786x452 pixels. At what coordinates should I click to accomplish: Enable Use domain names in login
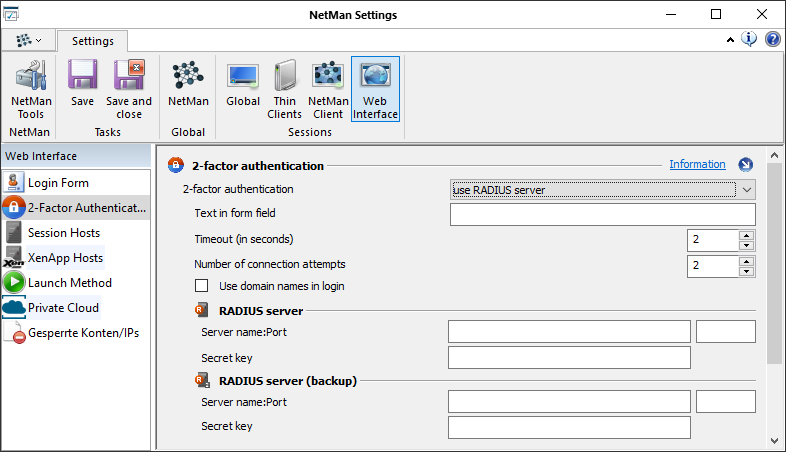click(202, 286)
